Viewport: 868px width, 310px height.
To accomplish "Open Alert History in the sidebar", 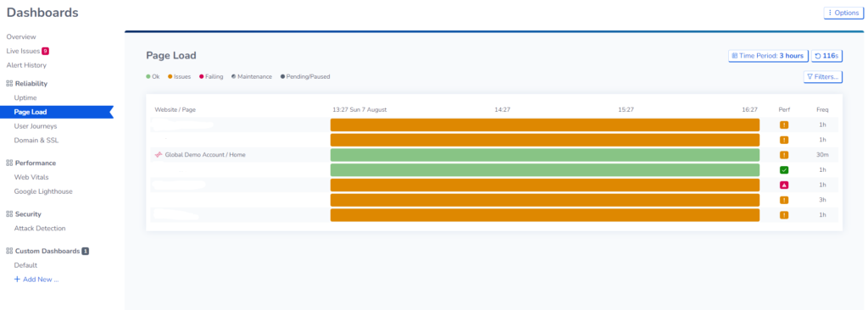I will point(26,65).
